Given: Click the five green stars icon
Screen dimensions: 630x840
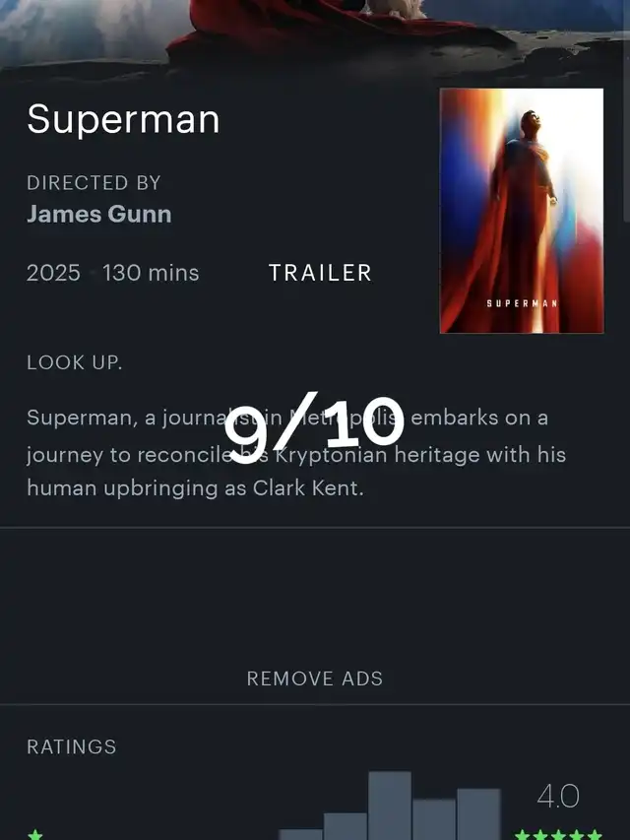Looking at the screenshot, I should coord(559,835).
